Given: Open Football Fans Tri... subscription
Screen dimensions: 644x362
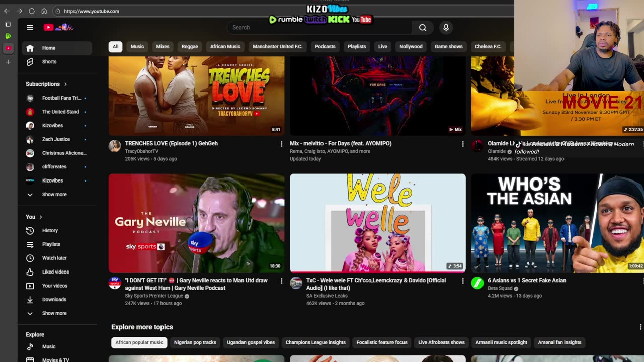Looking at the screenshot, I should click(x=56, y=98).
